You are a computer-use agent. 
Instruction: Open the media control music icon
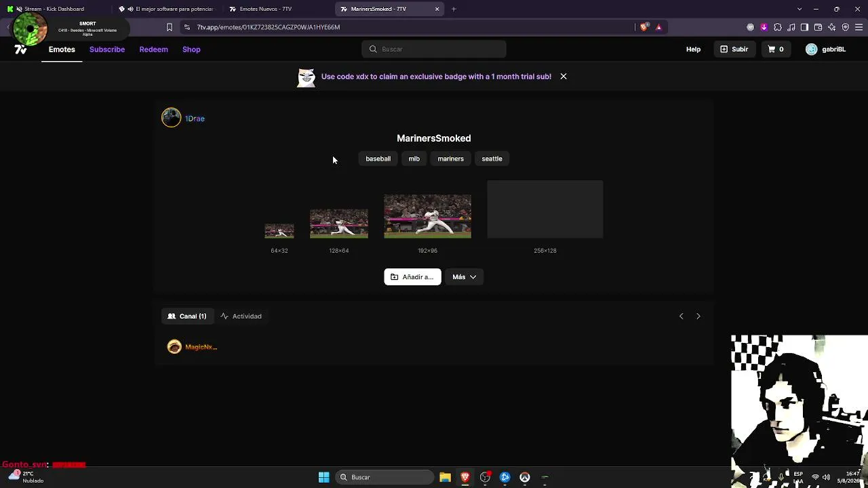pos(791,27)
